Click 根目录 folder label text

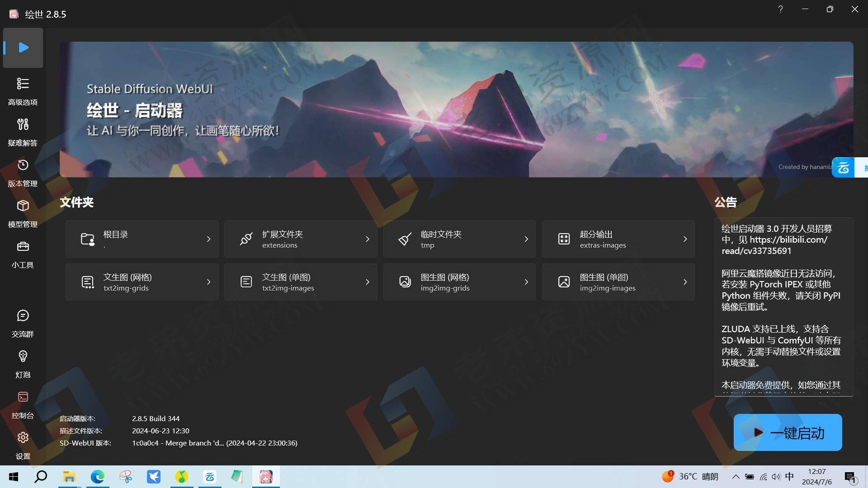point(116,234)
